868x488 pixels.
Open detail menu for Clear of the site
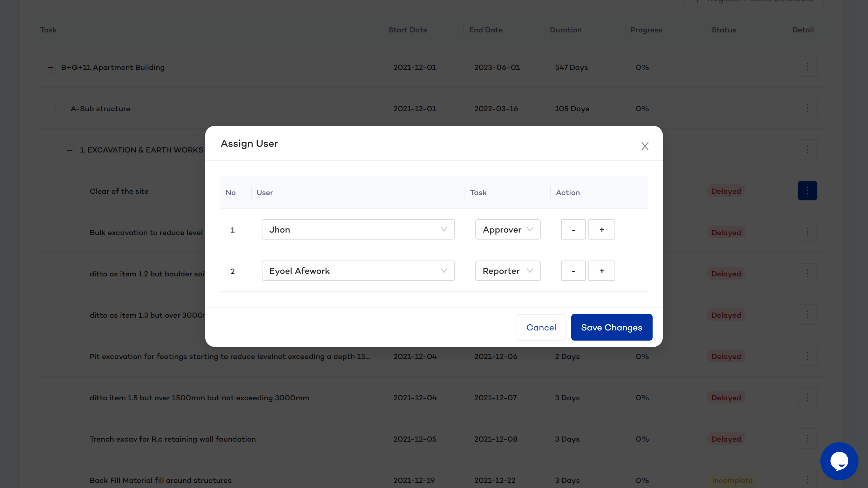807,191
